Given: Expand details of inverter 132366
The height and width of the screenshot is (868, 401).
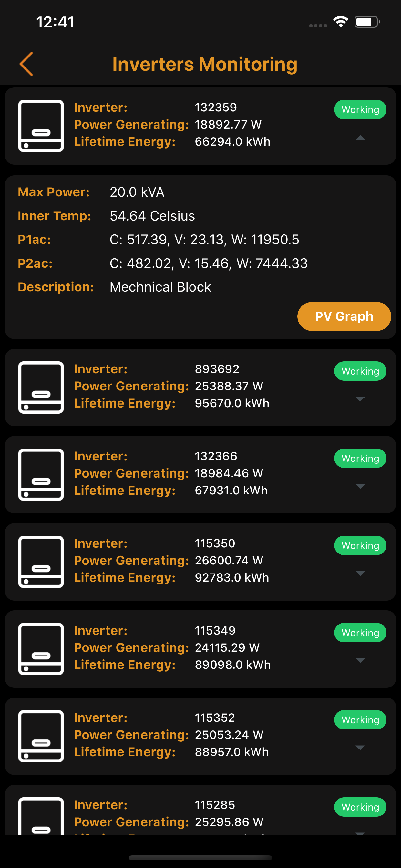Looking at the screenshot, I should coord(360,486).
